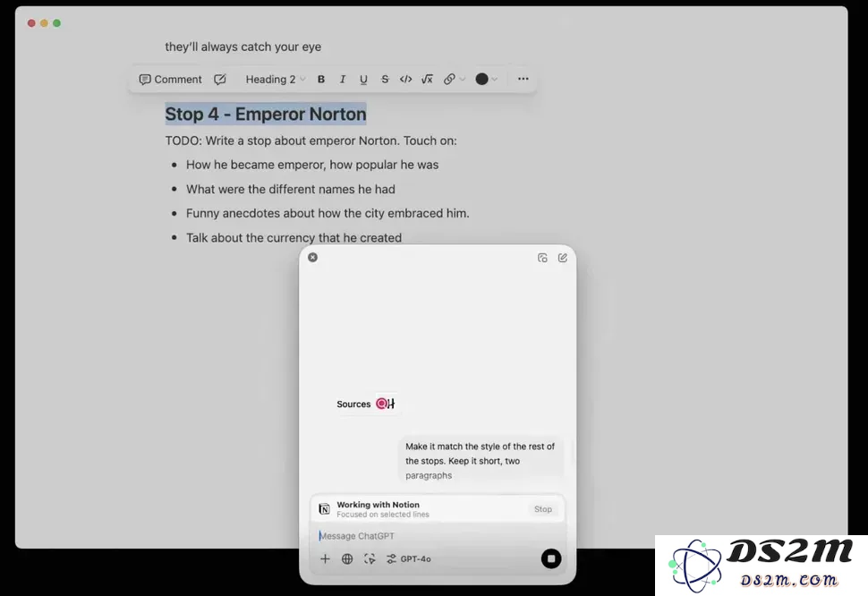868x596 pixels.
Task: Stop generating with the black stop button
Action: [x=551, y=558]
